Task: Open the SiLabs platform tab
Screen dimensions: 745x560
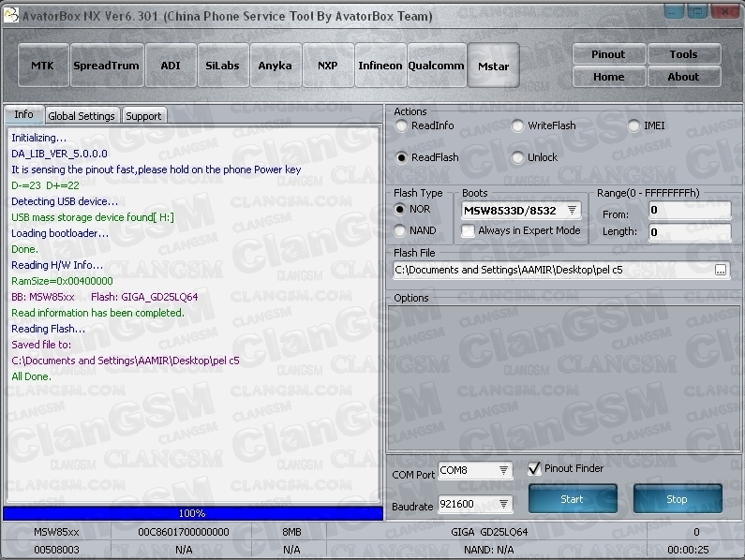Action: point(223,65)
